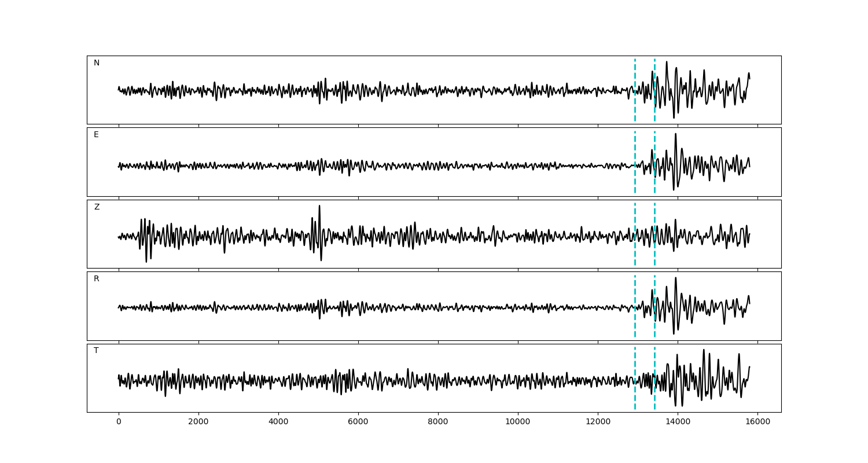This screenshot has height=463, width=868.
Task: Click the 12000 x-axis tick label
Action: pyautogui.click(x=598, y=422)
